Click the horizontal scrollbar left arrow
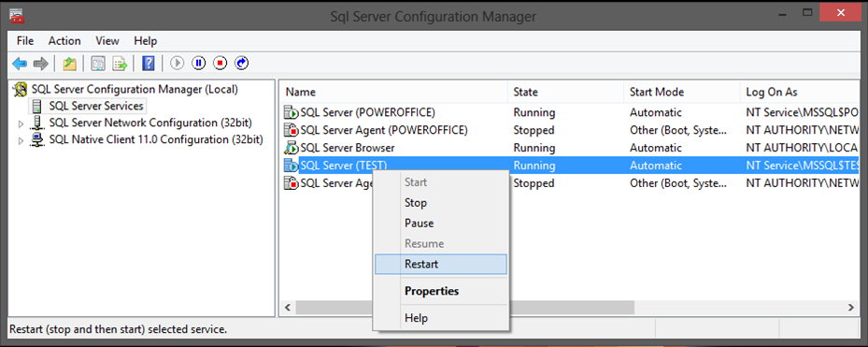Viewport: 868px width, 347px height. coord(287,307)
